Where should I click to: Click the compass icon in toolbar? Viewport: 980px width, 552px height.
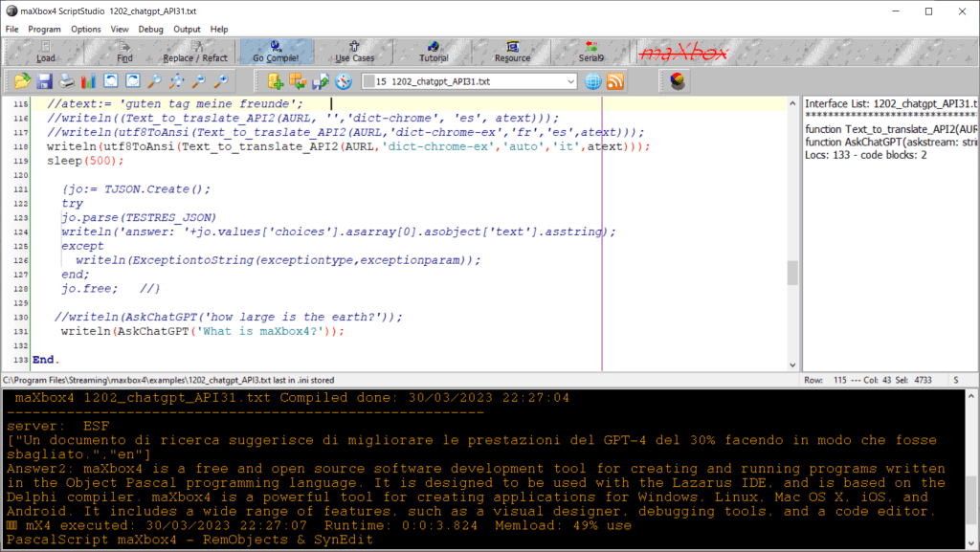point(345,81)
